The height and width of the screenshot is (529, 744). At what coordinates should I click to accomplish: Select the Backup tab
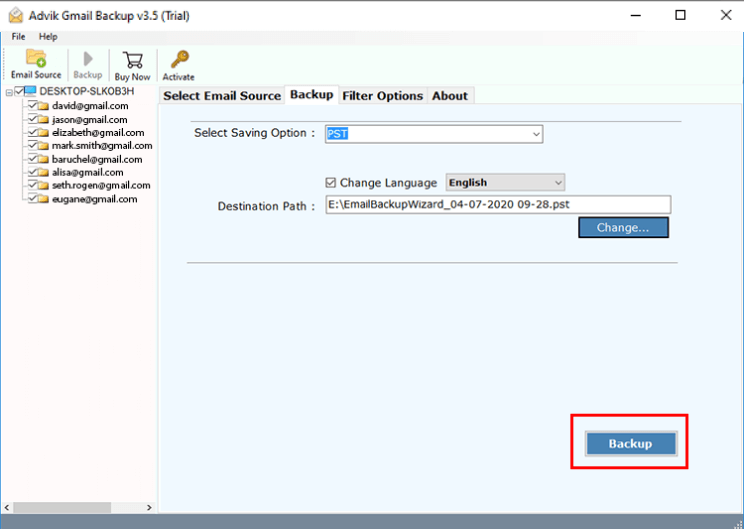pyautogui.click(x=312, y=94)
